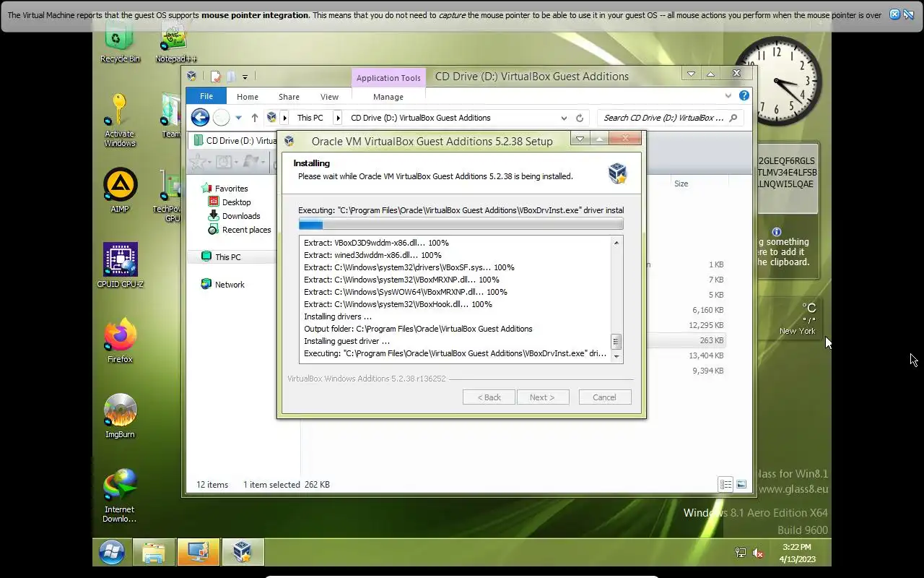
Task: Open the Manage ribbon tab
Action: [388, 97]
